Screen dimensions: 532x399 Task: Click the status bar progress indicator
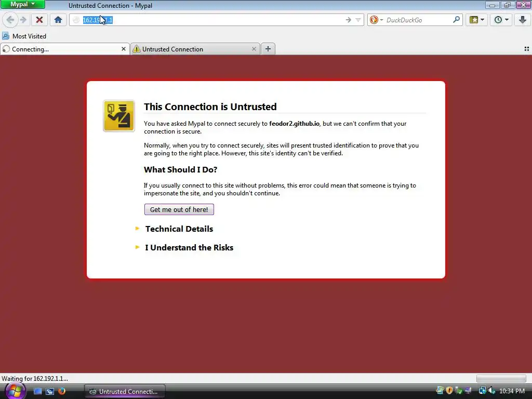[501, 379]
